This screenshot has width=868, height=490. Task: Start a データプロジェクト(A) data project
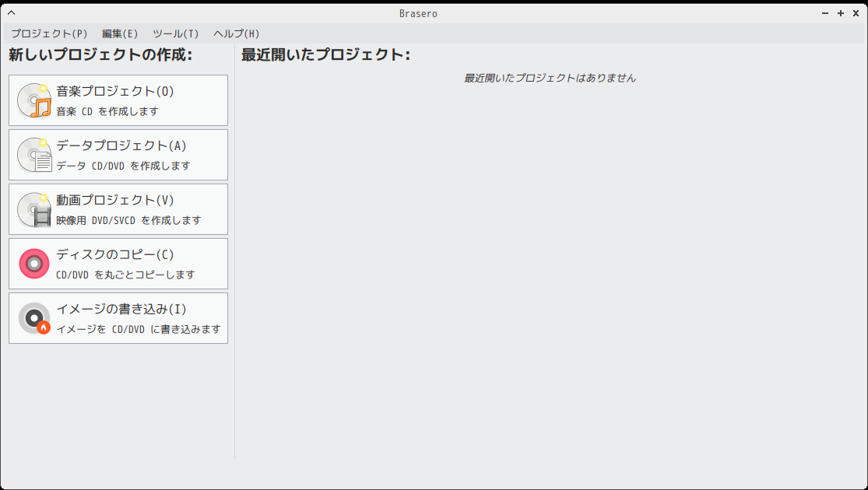click(x=118, y=155)
